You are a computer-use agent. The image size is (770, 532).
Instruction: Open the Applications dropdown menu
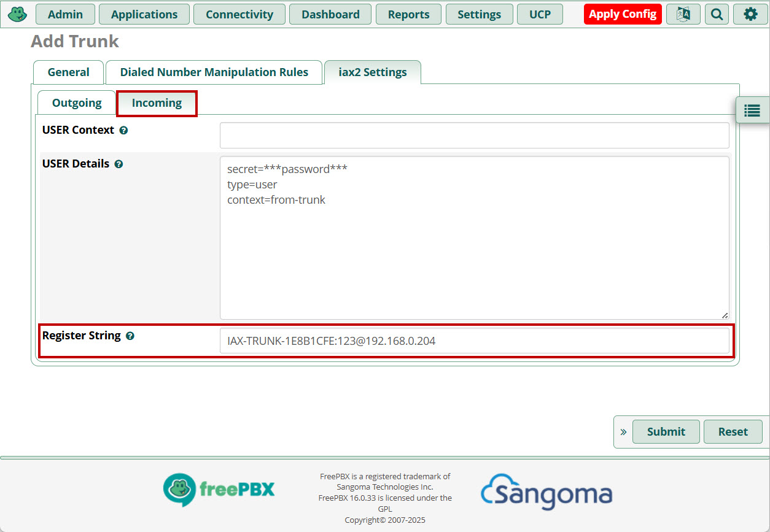pyautogui.click(x=144, y=14)
